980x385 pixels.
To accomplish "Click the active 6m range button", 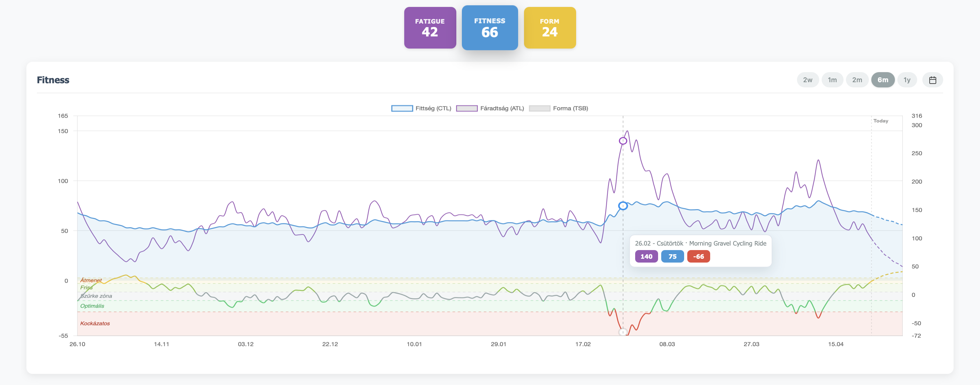I will click(x=883, y=80).
